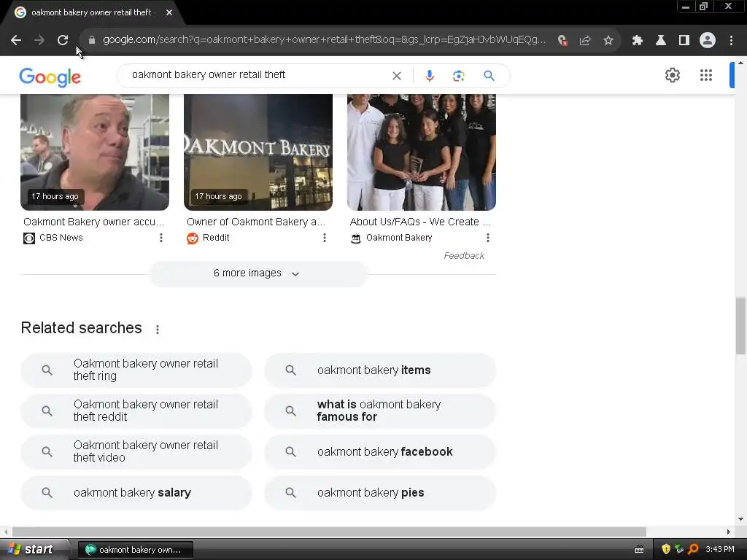Click the scroll down arrow of vertical scrollbar
The width and height of the screenshot is (747, 560).
point(740,519)
